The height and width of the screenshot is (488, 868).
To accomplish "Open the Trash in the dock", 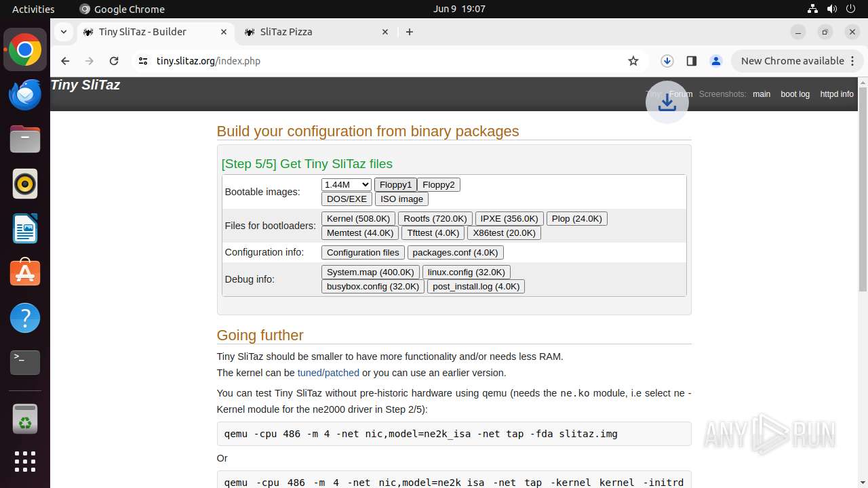I will click(25, 419).
